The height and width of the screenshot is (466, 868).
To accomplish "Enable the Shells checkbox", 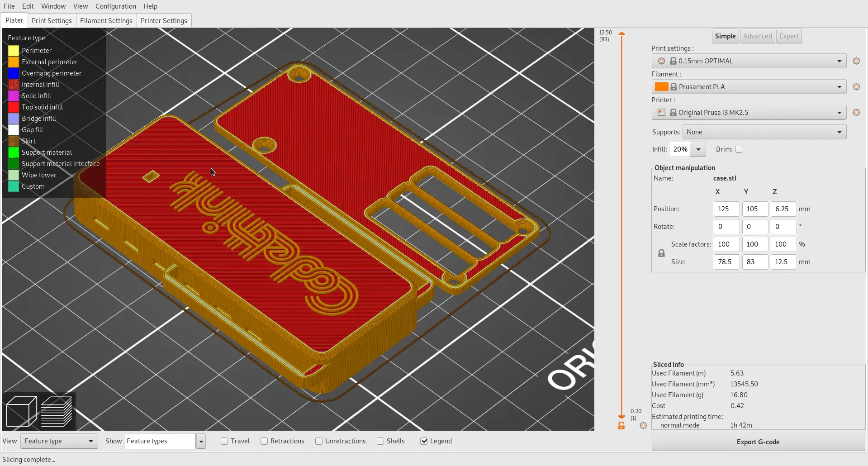I will [x=380, y=441].
